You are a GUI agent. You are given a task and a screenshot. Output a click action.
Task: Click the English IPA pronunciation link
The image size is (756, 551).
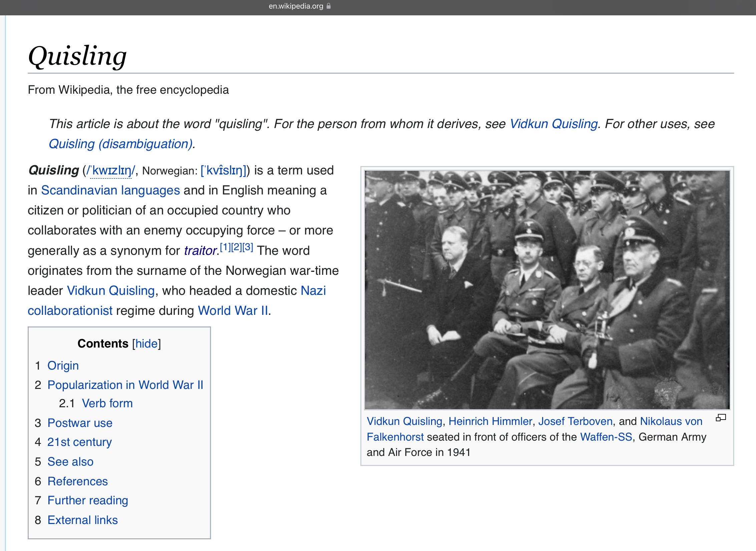coord(110,171)
